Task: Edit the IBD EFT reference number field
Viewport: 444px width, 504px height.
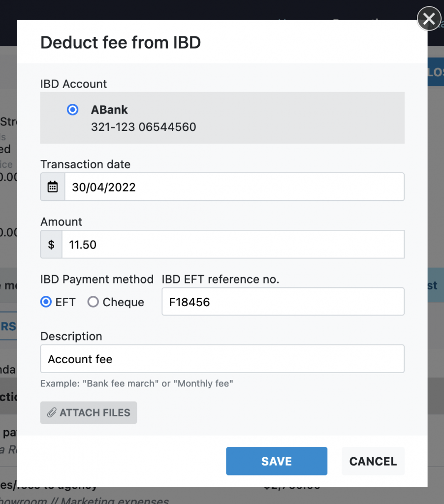Action: tap(283, 302)
